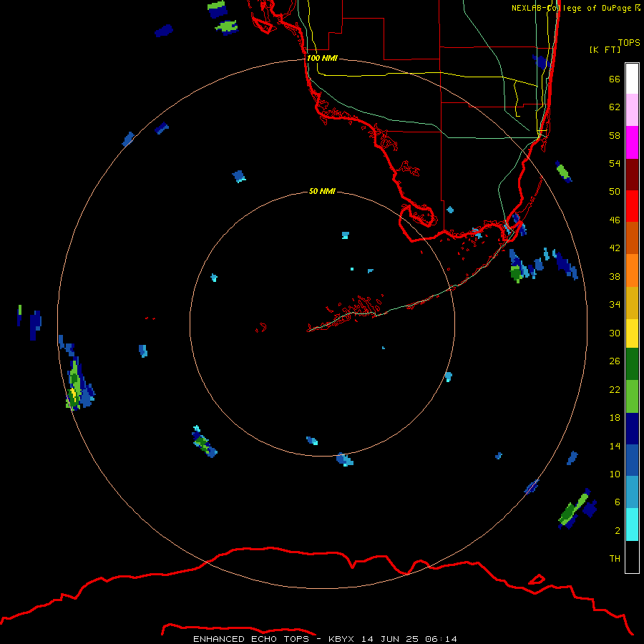Click the TH legend label
The image size is (644, 644).
(x=615, y=559)
